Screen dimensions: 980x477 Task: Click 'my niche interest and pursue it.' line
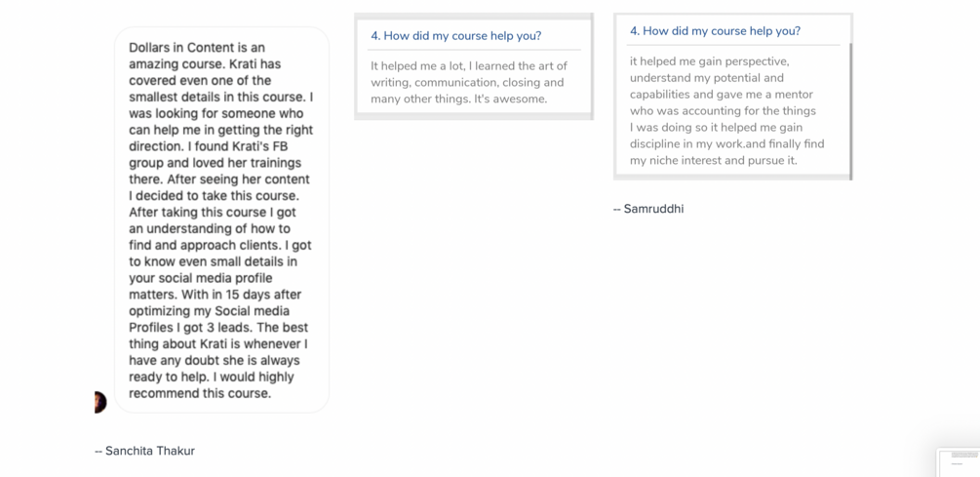coord(714,160)
